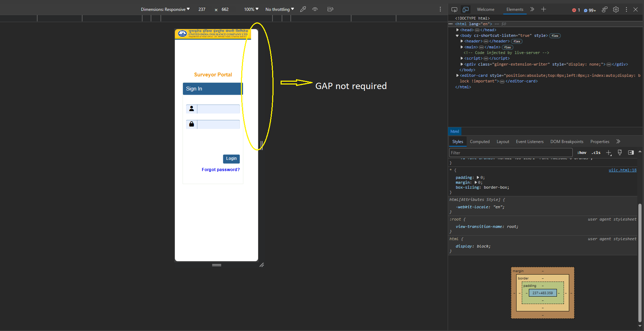The width and height of the screenshot is (644, 331).
Task: Switch to the Styles tab
Action: click(x=458, y=142)
